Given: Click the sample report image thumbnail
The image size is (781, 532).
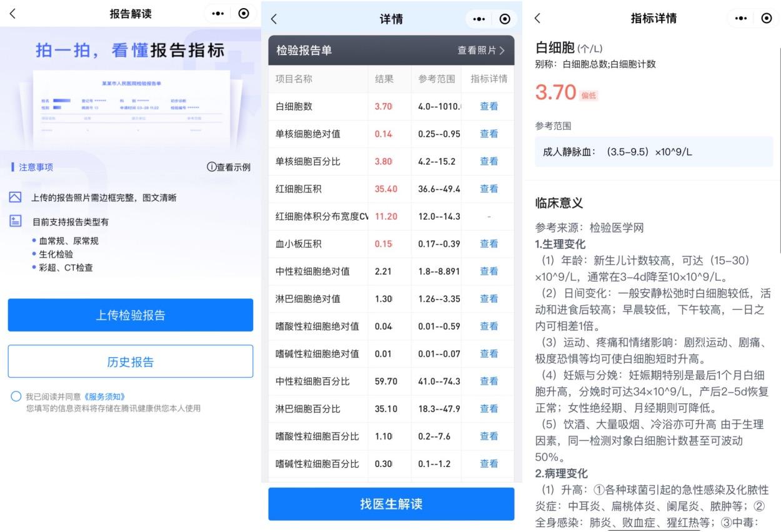Looking at the screenshot, I should coord(131,105).
